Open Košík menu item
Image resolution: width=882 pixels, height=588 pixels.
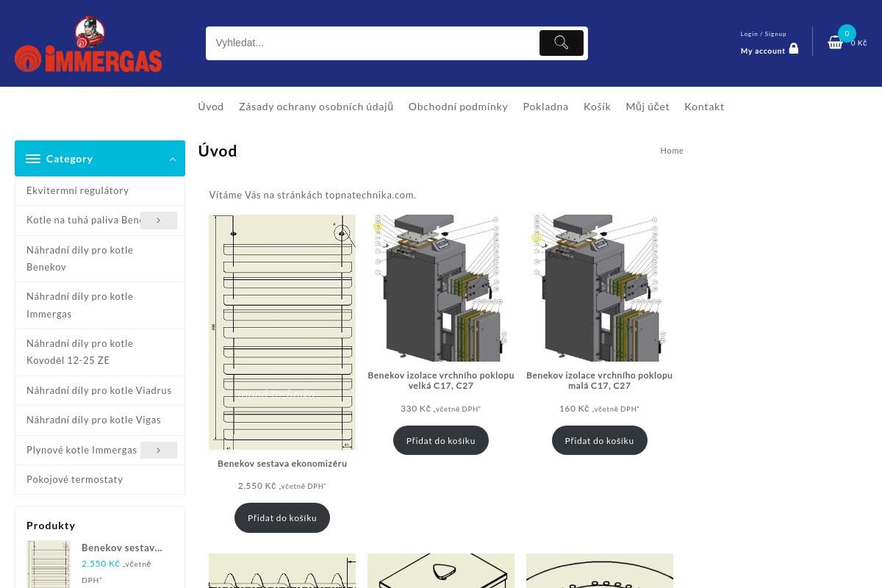coord(597,107)
